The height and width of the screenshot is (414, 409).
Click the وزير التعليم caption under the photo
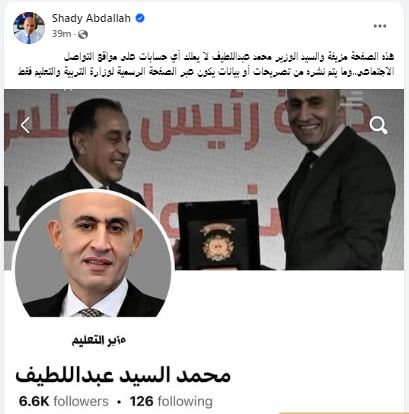99,340
